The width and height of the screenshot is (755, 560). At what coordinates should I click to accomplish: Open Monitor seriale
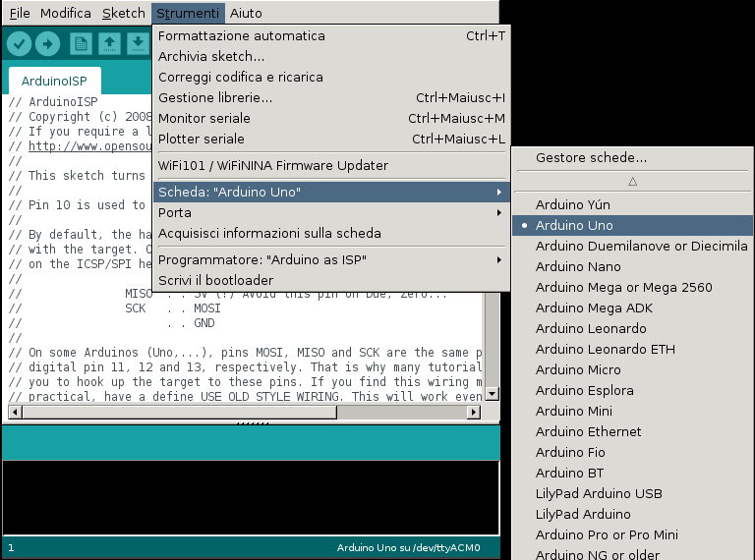[x=331, y=118]
